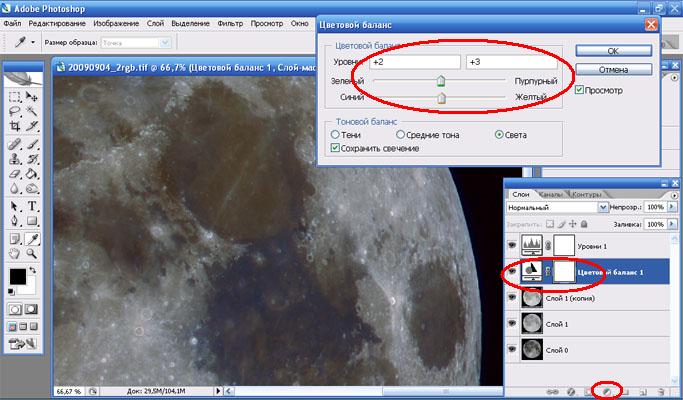Open the Изображение menu

116,24
